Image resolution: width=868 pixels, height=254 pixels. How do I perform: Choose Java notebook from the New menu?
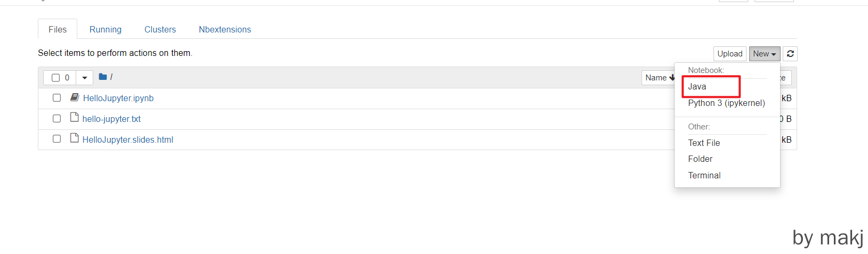pos(697,86)
